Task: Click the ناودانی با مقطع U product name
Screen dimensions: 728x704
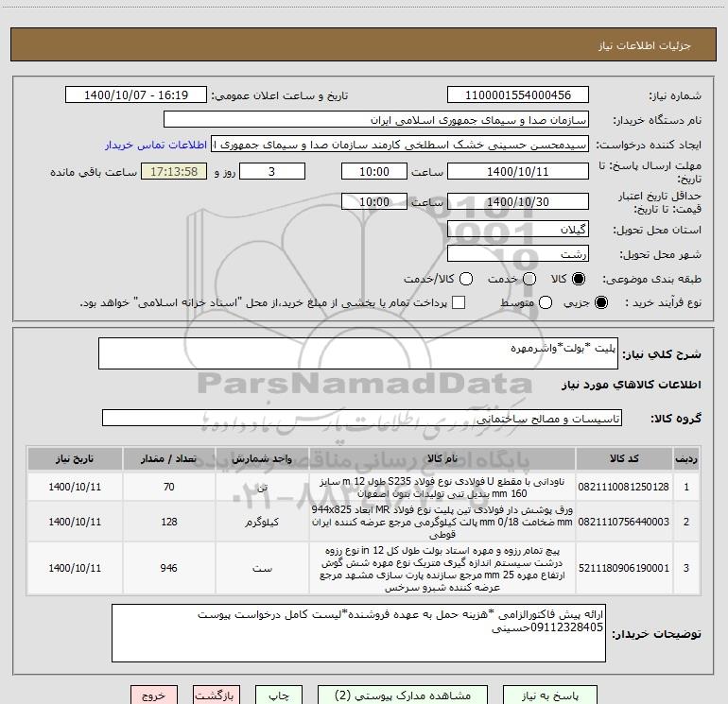Action: tap(442, 488)
